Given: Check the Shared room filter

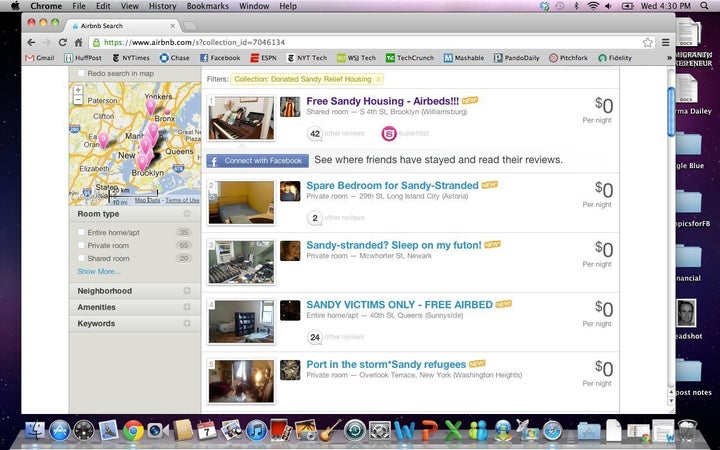Looking at the screenshot, I should click(x=81, y=258).
